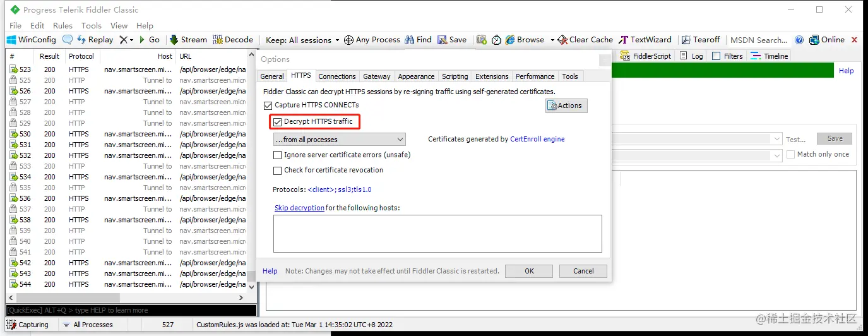The width and height of the screenshot is (868, 336).
Task: Open the Help menu in menu bar
Action: (x=145, y=26)
